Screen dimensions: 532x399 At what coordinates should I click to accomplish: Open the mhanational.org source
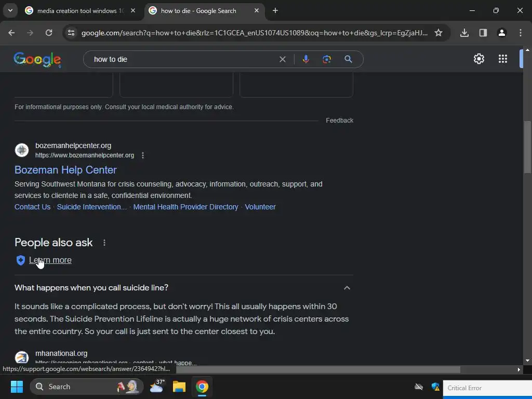click(61, 353)
